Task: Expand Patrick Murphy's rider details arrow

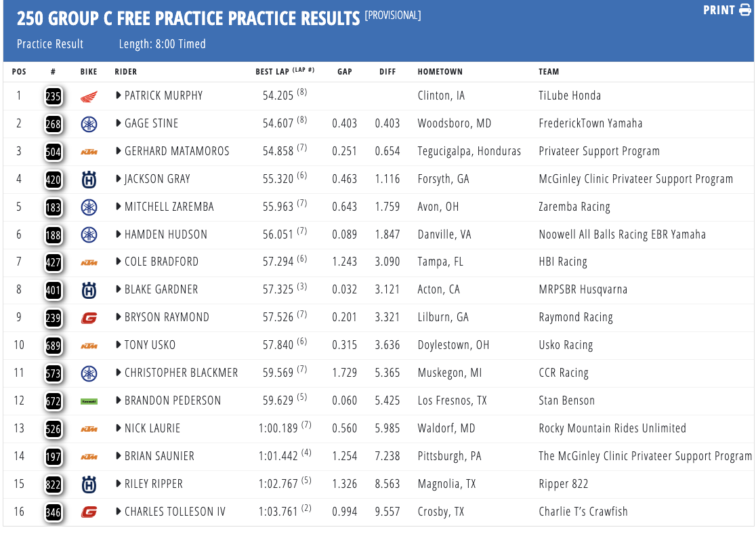Action: tap(119, 96)
